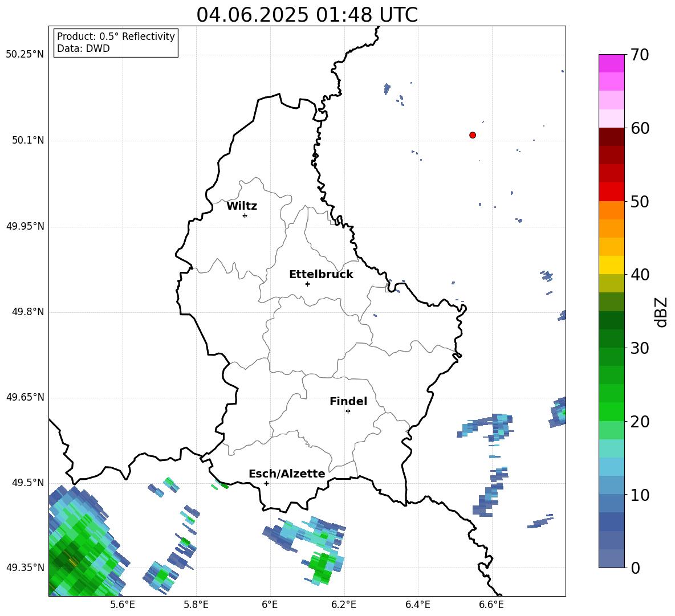Click the 49.5°N latitude label
This screenshot has height=616, width=675.
coord(28,483)
